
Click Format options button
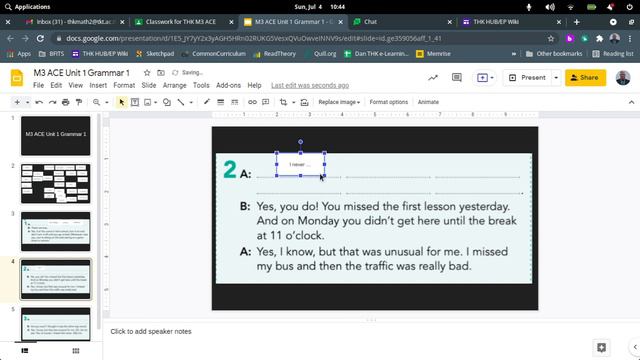tap(389, 102)
